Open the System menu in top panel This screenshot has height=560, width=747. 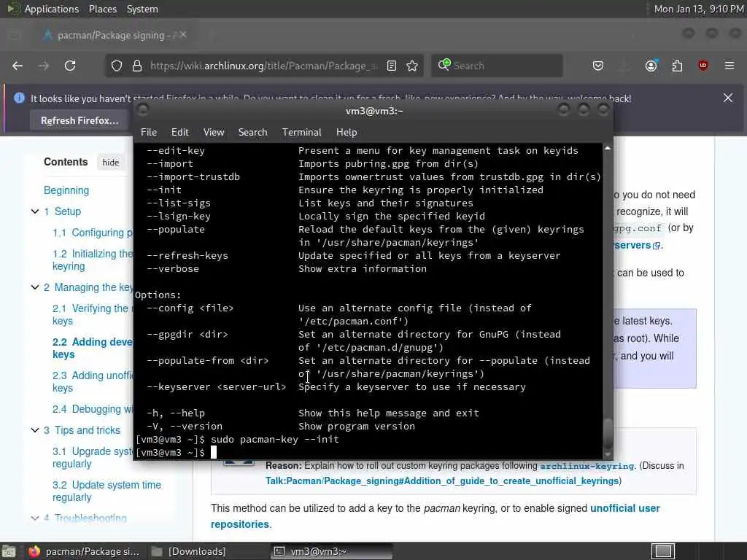pyautogui.click(x=142, y=9)
